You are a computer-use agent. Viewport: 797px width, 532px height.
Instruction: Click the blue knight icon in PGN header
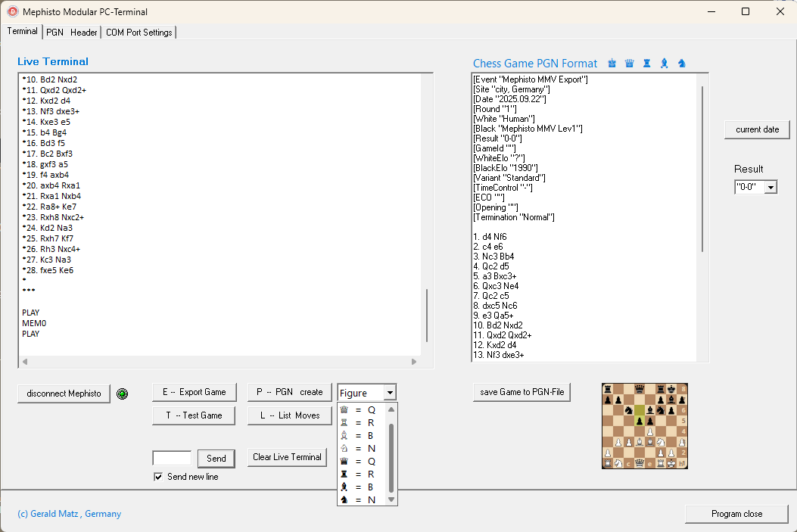click(682, 64)
